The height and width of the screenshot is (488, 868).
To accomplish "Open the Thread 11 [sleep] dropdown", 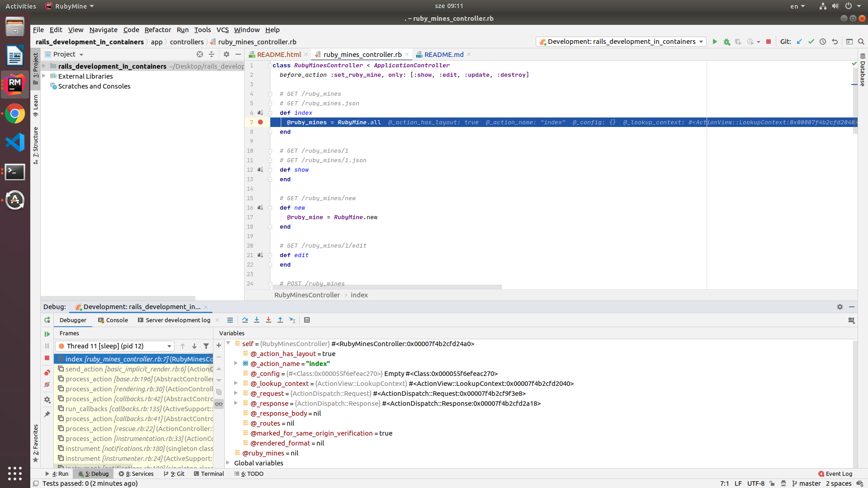I will click(x=115, y=346).
